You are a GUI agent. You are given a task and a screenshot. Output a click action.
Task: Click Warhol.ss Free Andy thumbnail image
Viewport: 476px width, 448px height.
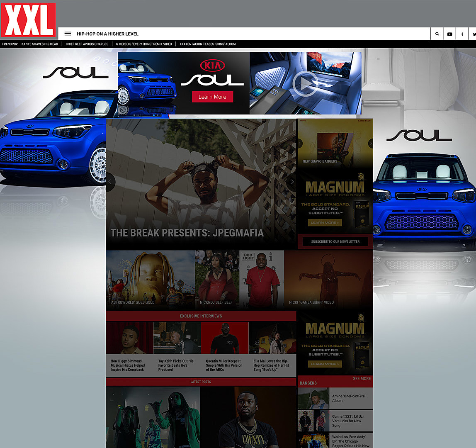[313, 441]
